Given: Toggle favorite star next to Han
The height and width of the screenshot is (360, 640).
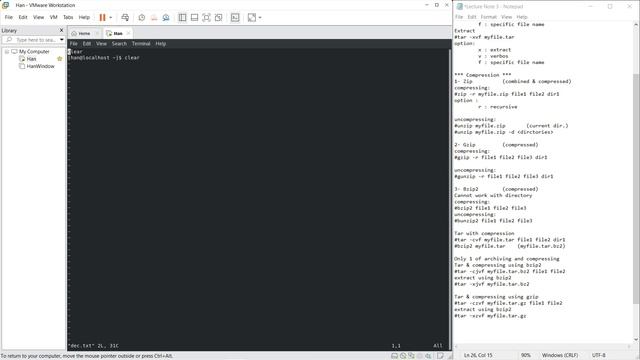Looking at the screenshot, I should (x=60, y=59).
